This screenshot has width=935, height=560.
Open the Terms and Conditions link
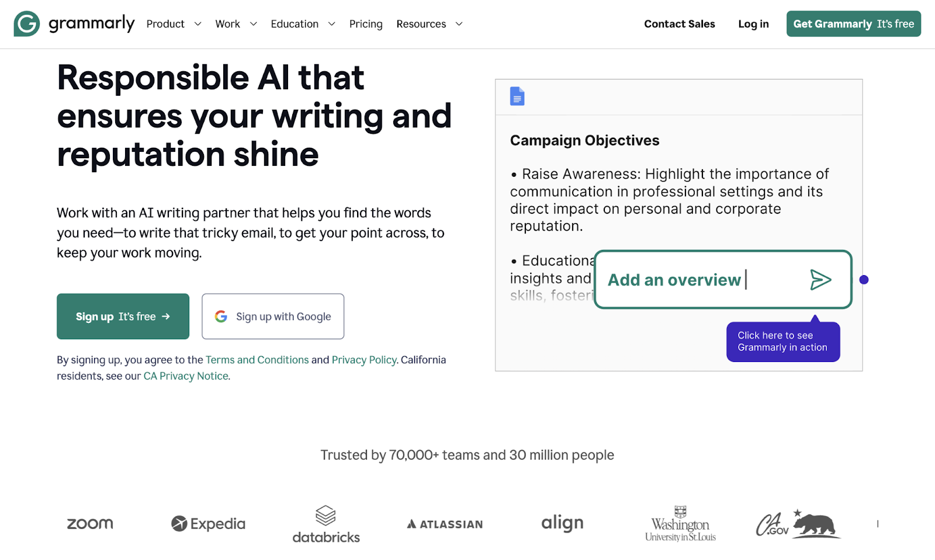[x=257, y=360]
